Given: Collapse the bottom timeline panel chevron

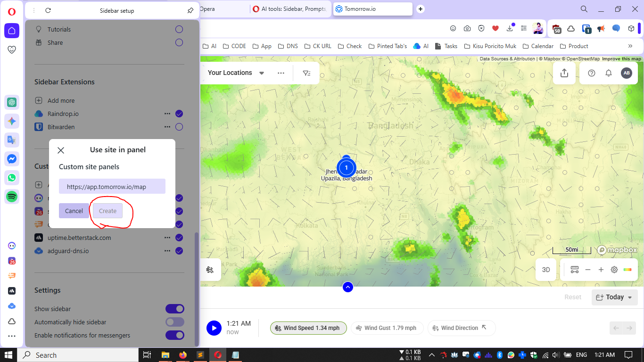Looking at the screenshot, I should point(348,287).
